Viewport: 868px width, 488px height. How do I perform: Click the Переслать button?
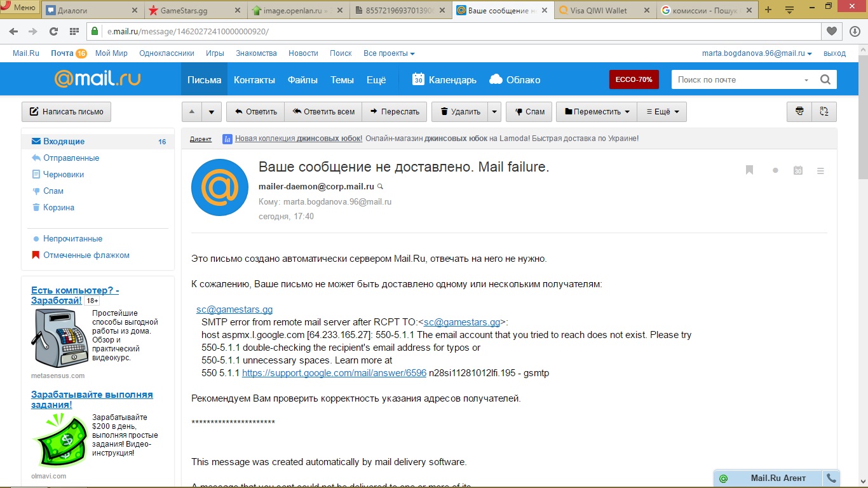[x=394, y=112]
